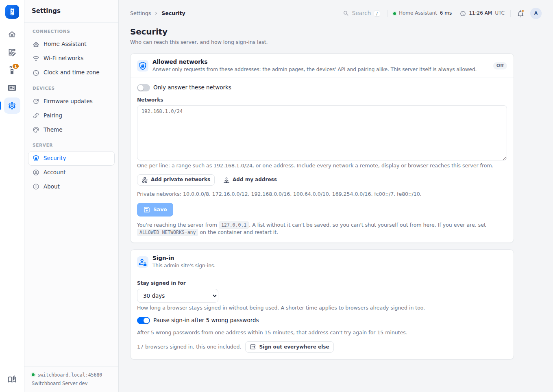Click the Home Assistant 6 ms status

click(x=422, y=13)
